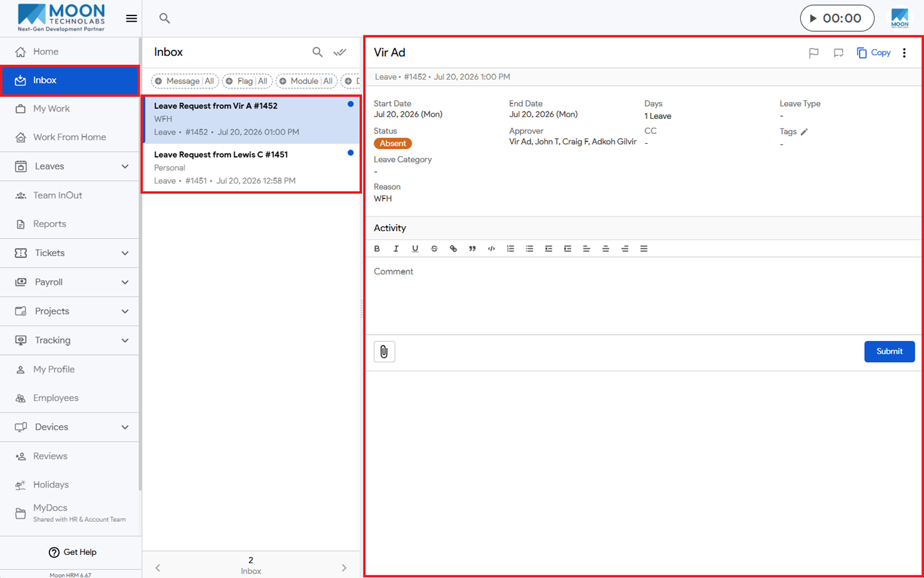924x578 pixels.
Task: Expand the Tickets sidebar section
Action: tap(69, 253)
